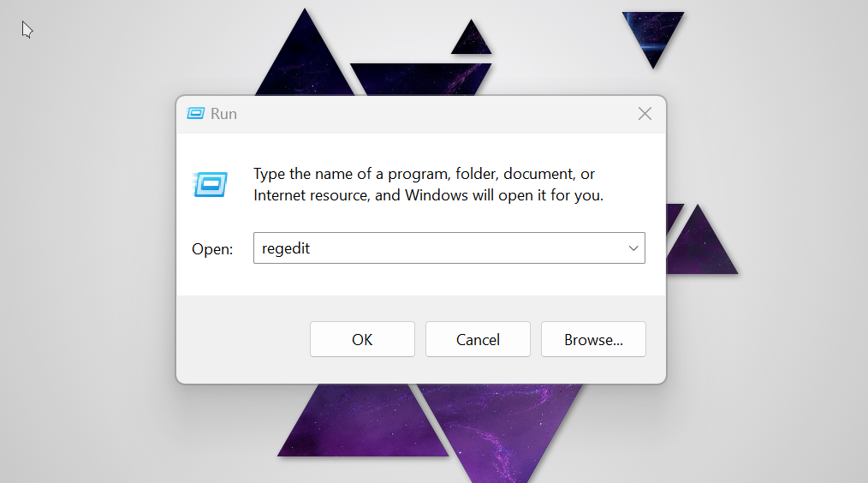Viewport: 868px width, 483px height.
Task: Click the "Type the name of a program" description
Action: click(x=428, y=184)
